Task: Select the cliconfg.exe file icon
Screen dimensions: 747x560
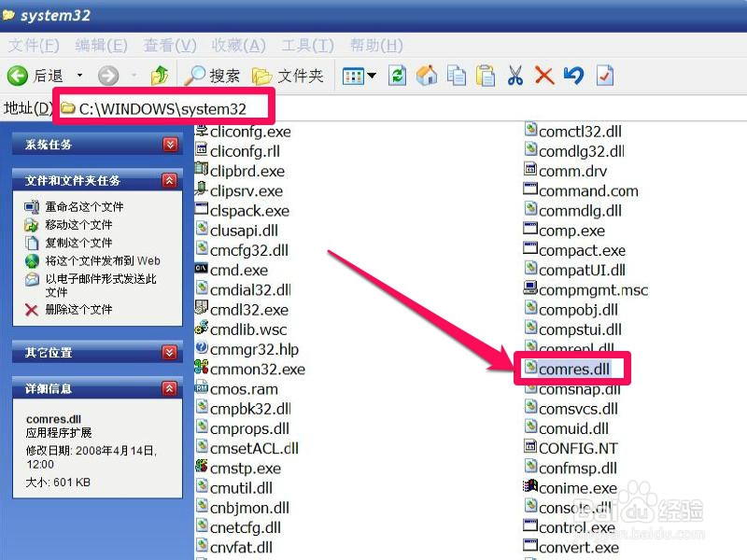Action: 201,130
